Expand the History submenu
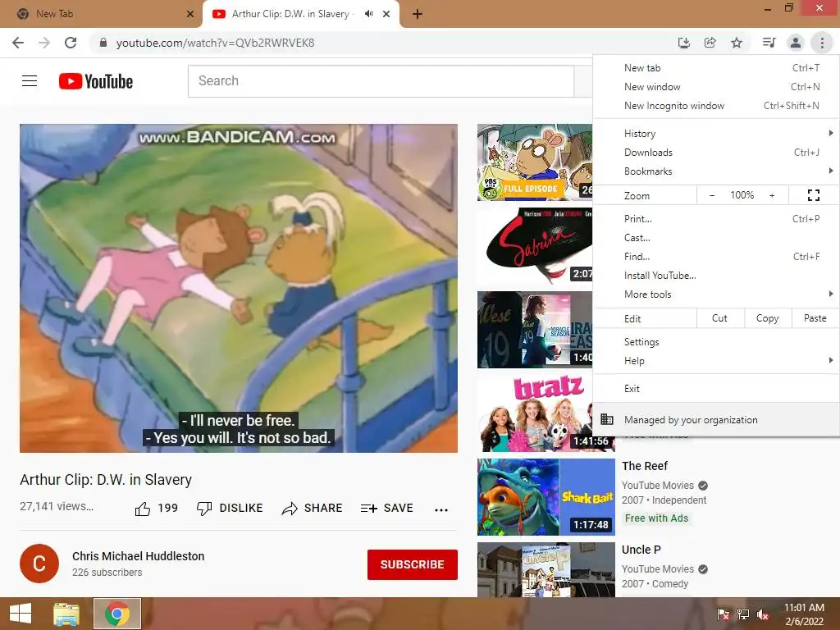 tap(717, 134)
